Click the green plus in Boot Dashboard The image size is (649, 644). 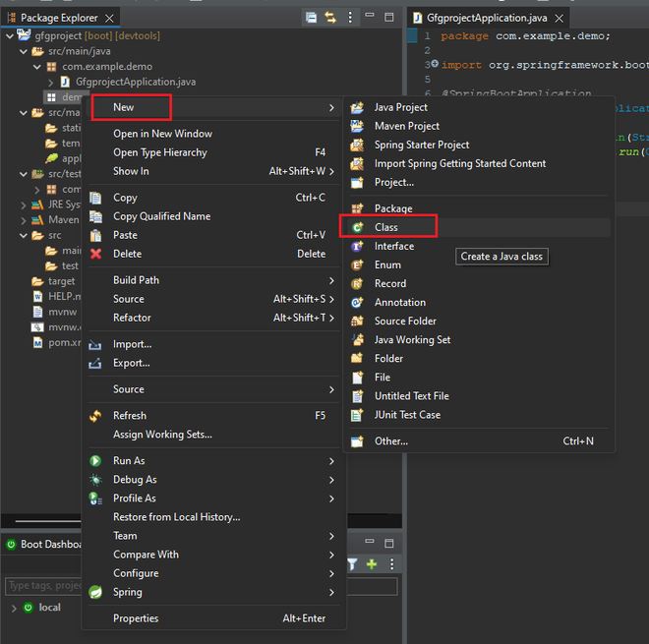(372, 564)
